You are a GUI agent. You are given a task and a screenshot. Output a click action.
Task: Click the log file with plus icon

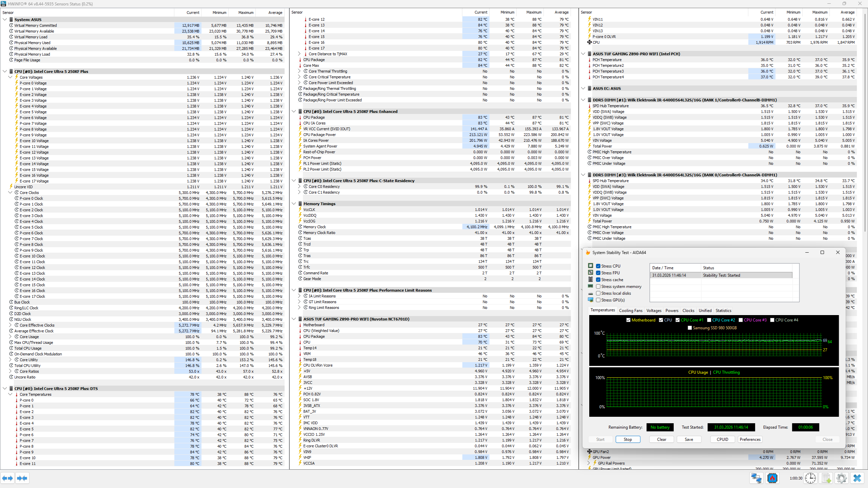[x=826, y=478]
